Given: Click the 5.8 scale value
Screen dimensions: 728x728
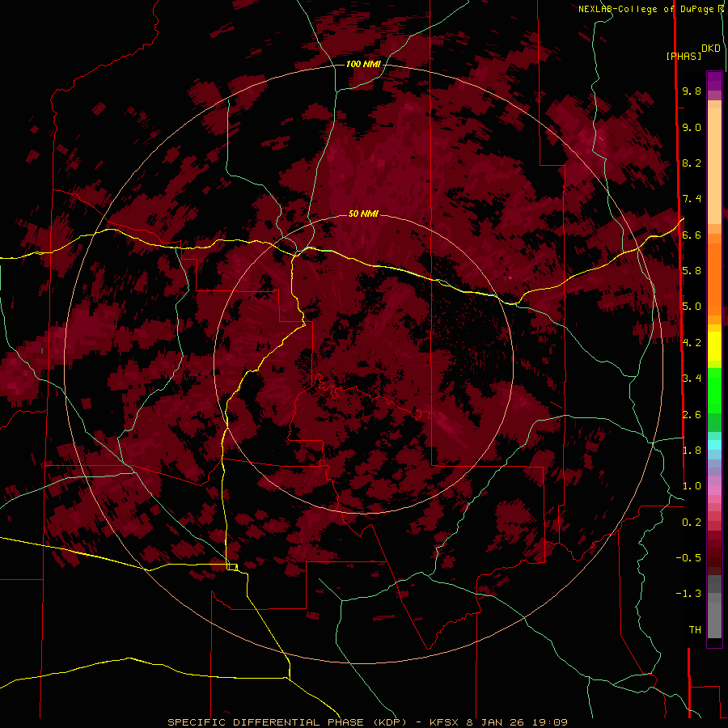Looking at the screenshot, I should click(692, 271).
